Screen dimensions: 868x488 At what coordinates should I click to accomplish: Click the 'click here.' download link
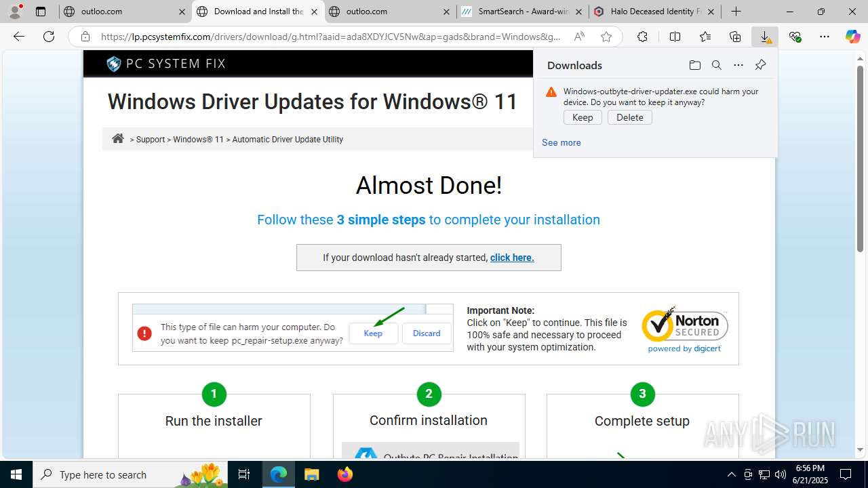pos(512,258)
